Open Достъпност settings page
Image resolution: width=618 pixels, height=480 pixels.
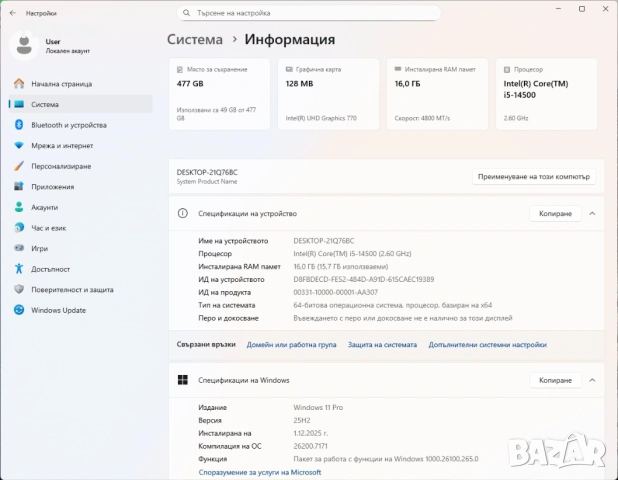[x=80, y=269]
